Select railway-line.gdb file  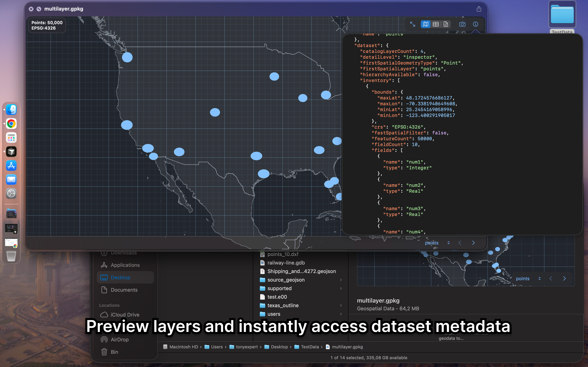point(286,263)
